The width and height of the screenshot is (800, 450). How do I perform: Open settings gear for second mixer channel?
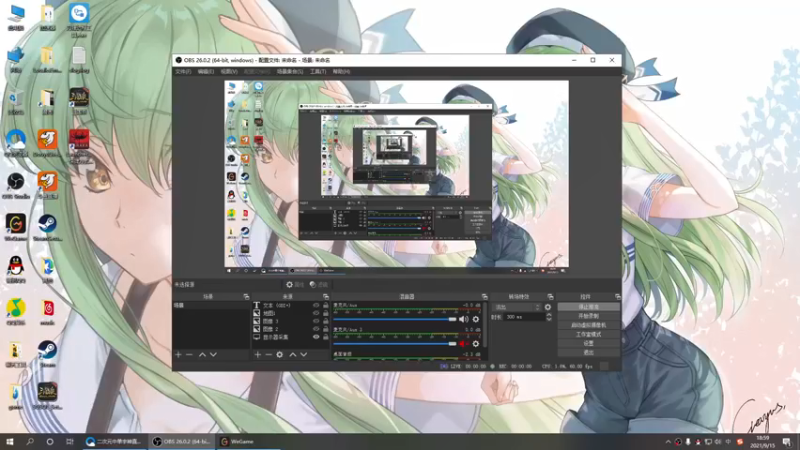pyautogui.click(x=476, y=344)
